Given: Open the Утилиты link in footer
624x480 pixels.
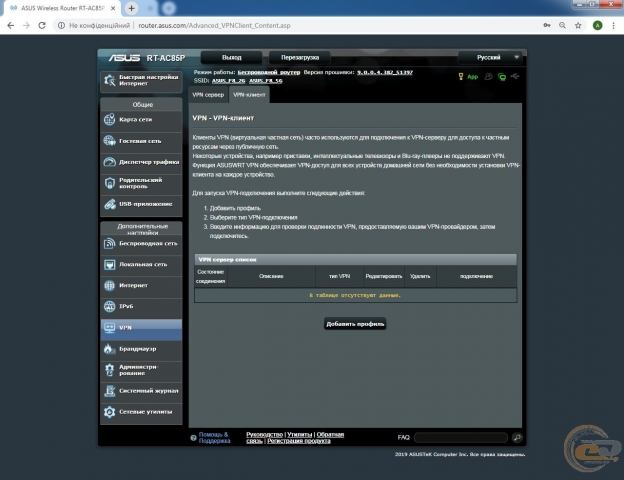Looking at the screenshot, I should (300, 435).
